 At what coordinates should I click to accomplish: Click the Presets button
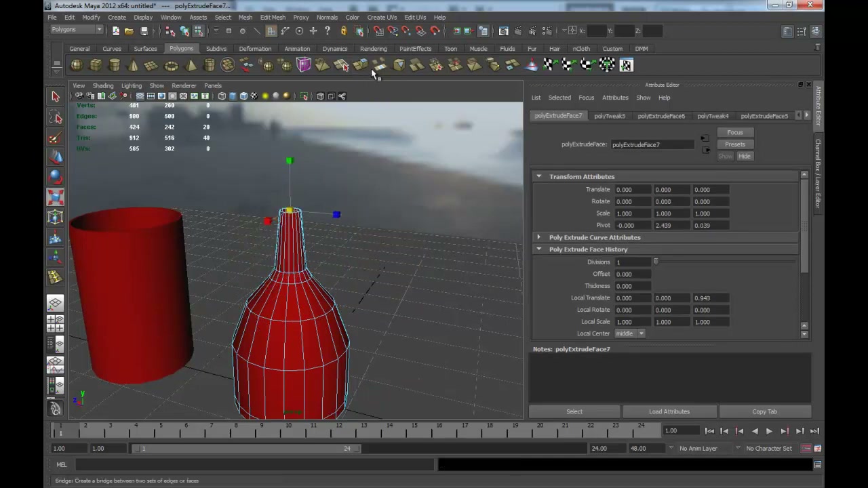[x=734, y=144]
